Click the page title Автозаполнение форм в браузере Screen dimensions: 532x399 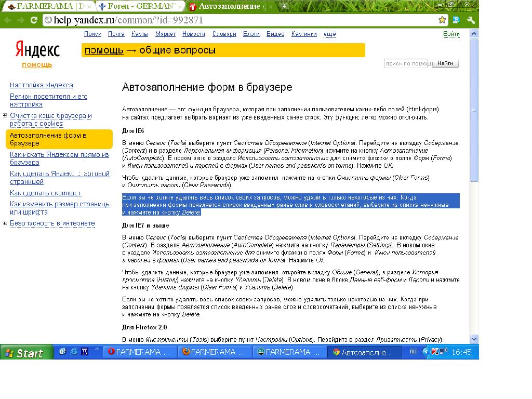(x=207, y=87)
